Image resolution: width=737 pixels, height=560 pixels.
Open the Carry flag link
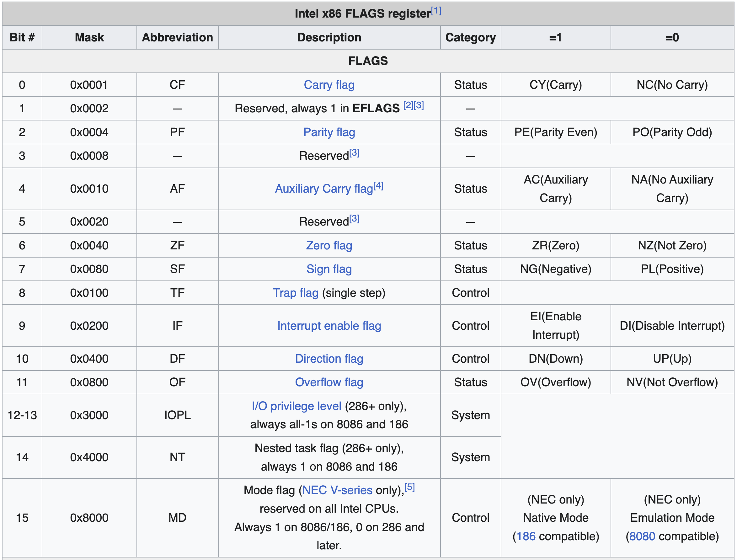(x=329, y=85)
